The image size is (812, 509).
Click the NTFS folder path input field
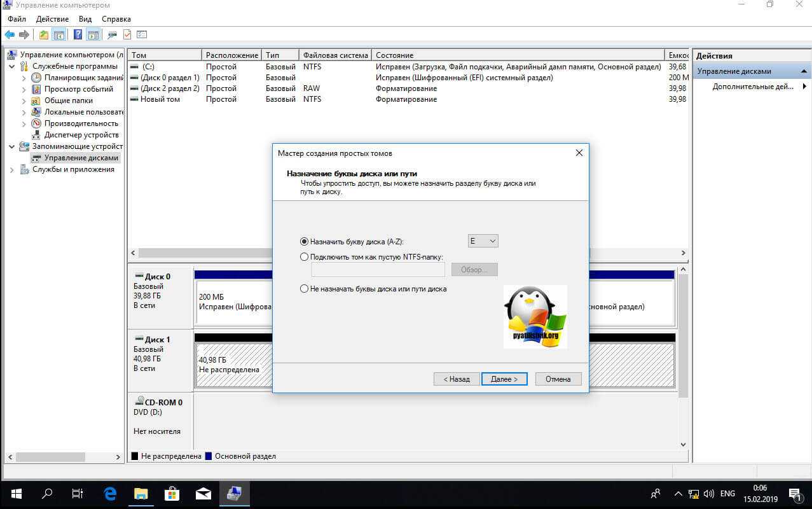[378, 270]
